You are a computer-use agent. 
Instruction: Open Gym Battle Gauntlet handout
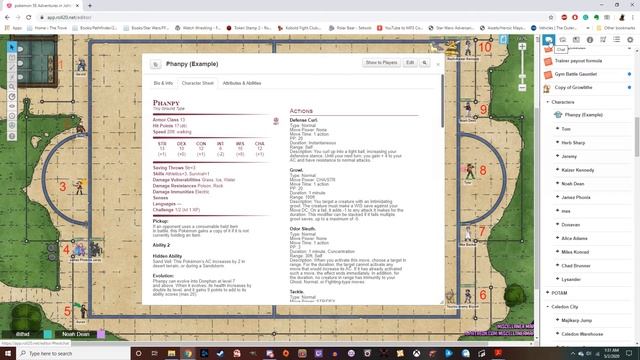pos(576,74)
